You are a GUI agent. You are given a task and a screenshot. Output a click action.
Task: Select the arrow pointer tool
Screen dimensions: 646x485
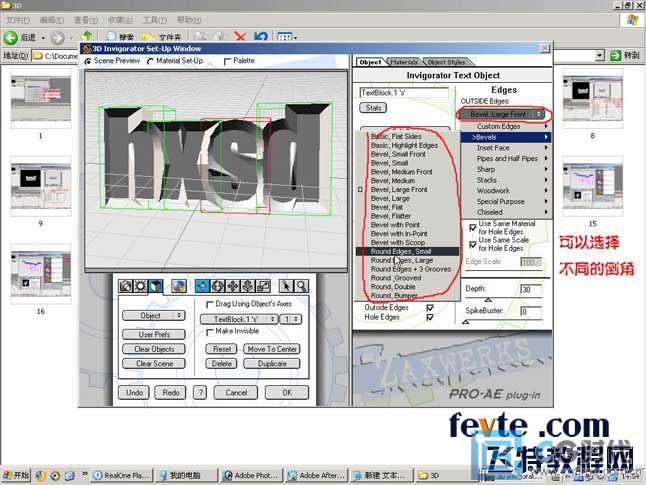pos(286,286)
